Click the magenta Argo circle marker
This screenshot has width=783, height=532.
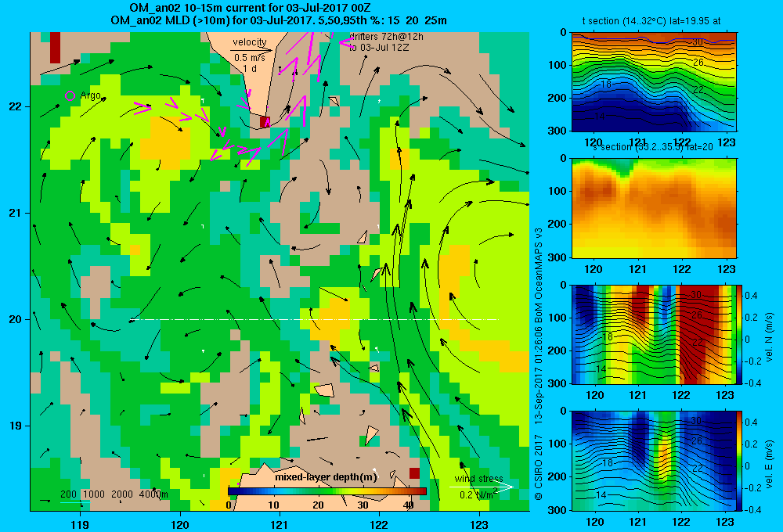pos(70,95)
